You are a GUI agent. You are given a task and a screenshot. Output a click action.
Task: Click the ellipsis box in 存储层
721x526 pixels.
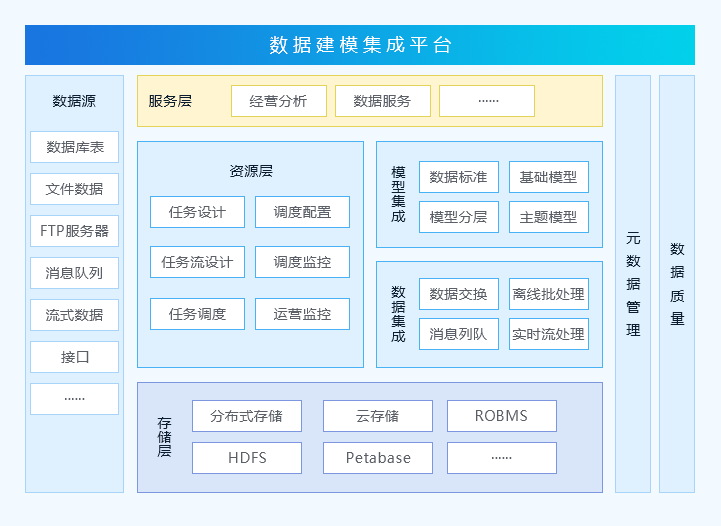(x=502, y=458)
